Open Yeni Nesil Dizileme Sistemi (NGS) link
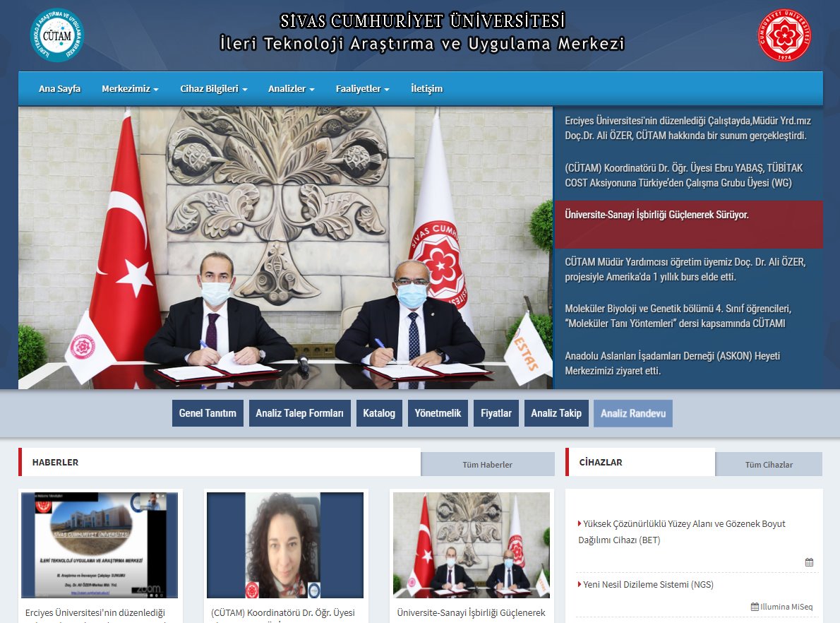The height and width of the screenshot is (623, 840). 648,584
